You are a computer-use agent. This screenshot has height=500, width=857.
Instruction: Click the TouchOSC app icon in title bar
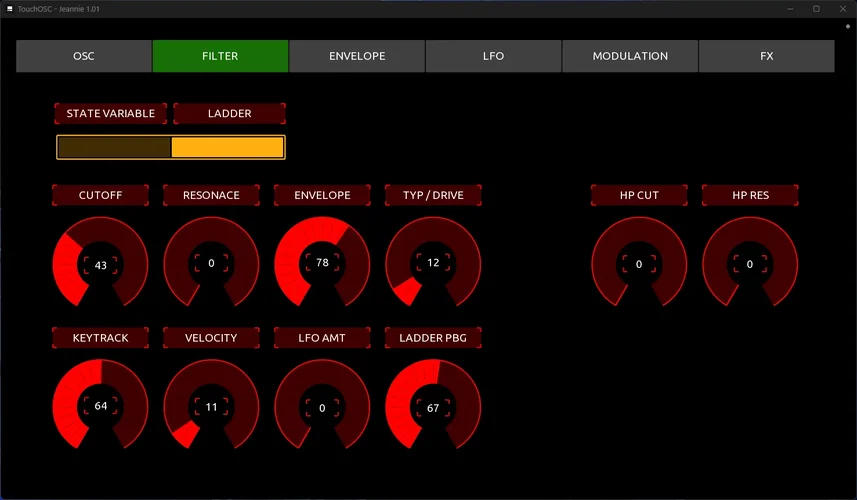(9, 9)
